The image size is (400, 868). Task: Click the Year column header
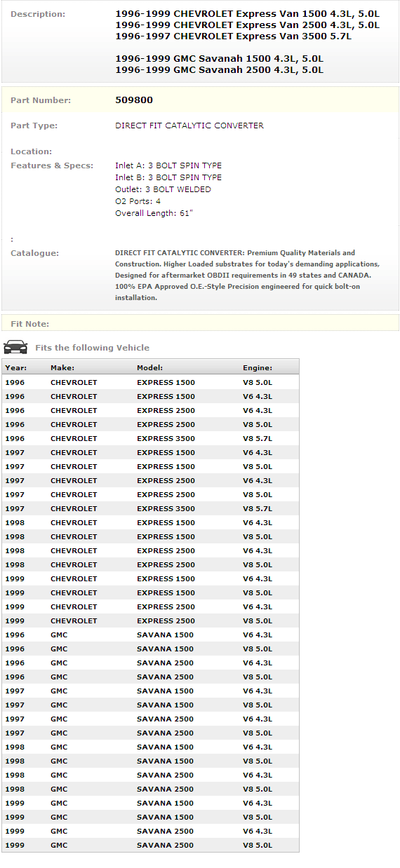(15, 367)
